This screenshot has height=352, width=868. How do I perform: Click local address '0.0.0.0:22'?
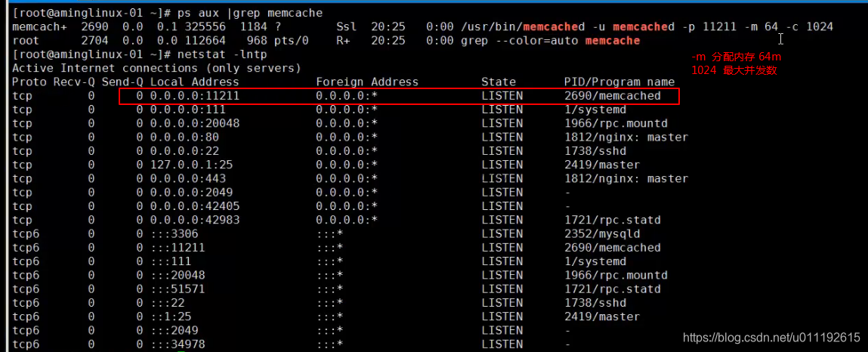point(184,151)
